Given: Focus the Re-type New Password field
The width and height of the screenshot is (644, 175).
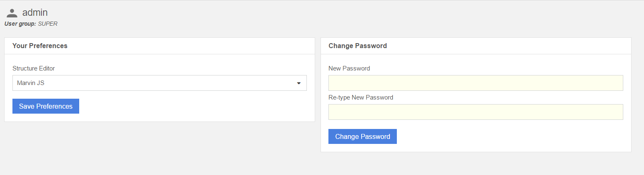Looking at the screenshot, I should coord(476,112).
